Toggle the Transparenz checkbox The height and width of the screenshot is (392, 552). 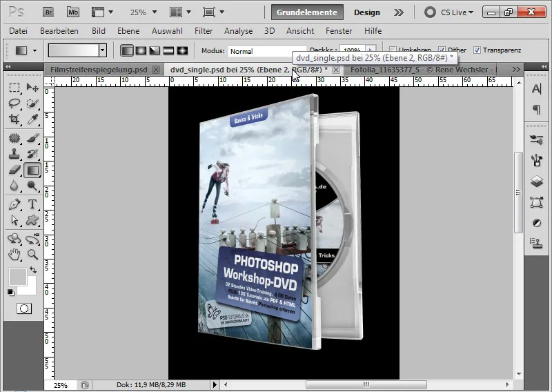tap(477, 50)
